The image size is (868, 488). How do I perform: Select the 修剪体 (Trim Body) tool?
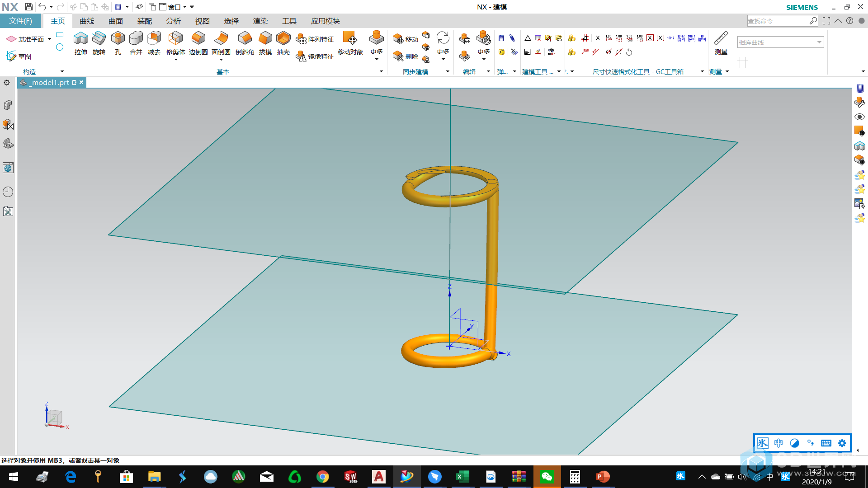[175, 43]
